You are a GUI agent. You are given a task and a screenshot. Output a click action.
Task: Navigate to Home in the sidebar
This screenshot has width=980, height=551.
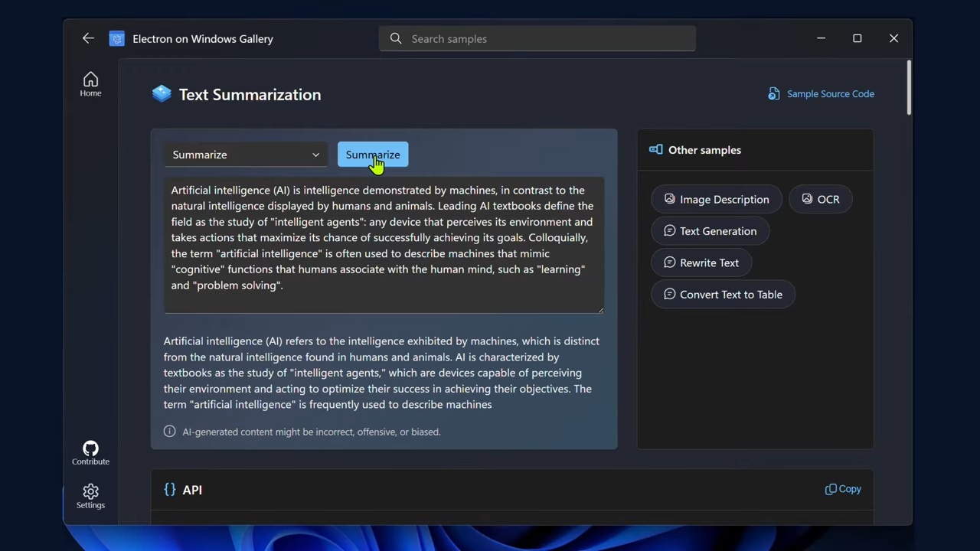(x=90, y=83)
